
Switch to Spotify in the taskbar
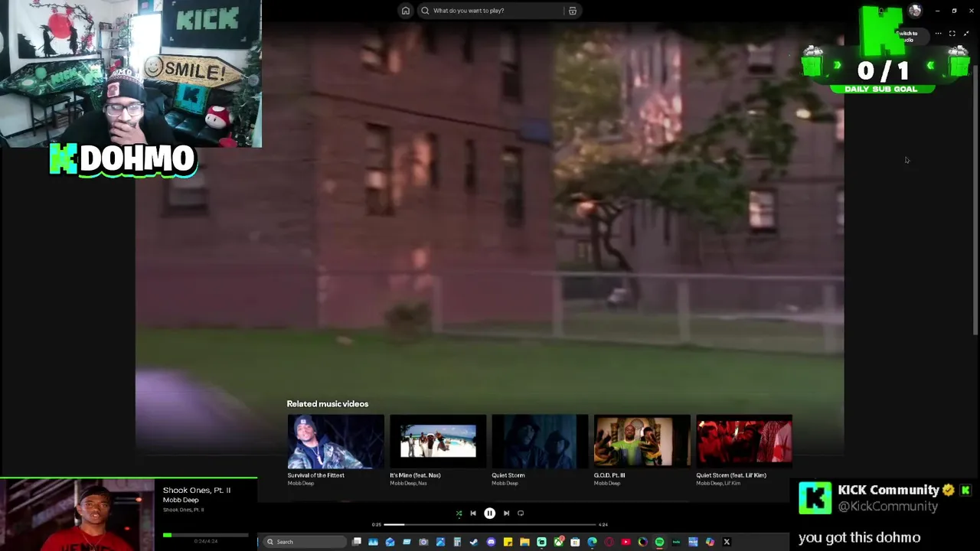click(x=660, y=542)
